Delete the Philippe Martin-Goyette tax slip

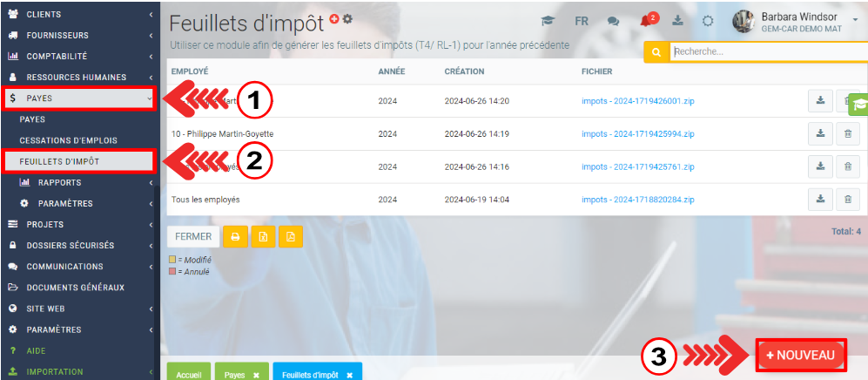pos(847,133)
